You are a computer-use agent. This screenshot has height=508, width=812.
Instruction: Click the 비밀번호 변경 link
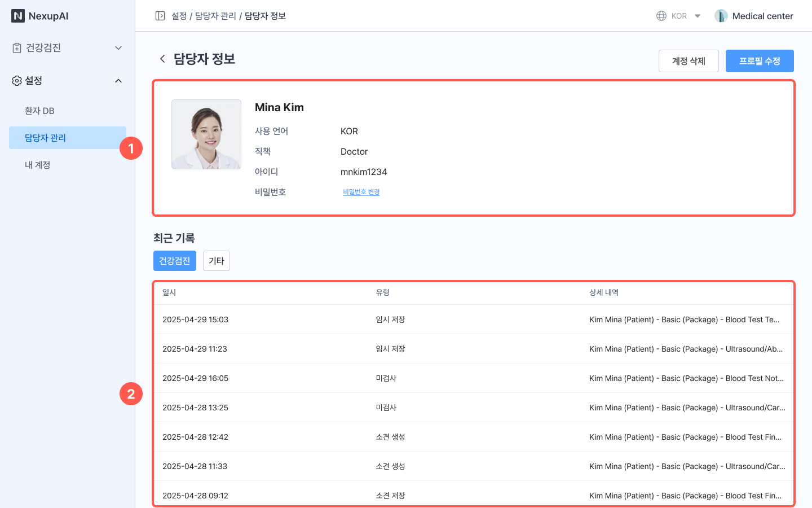click(361, 192)
